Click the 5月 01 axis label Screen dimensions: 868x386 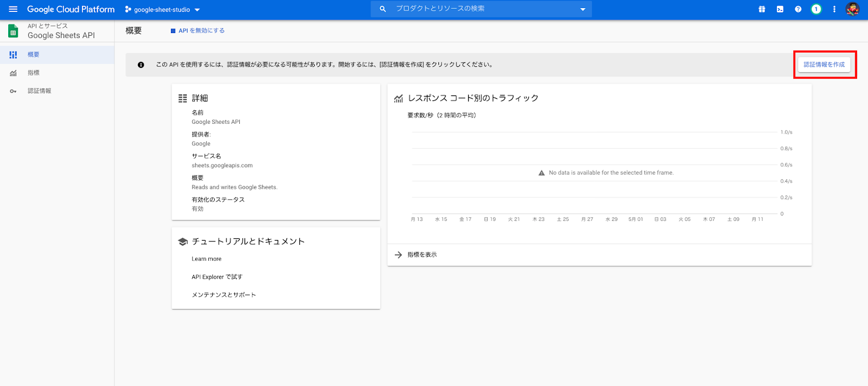[636, 219]
